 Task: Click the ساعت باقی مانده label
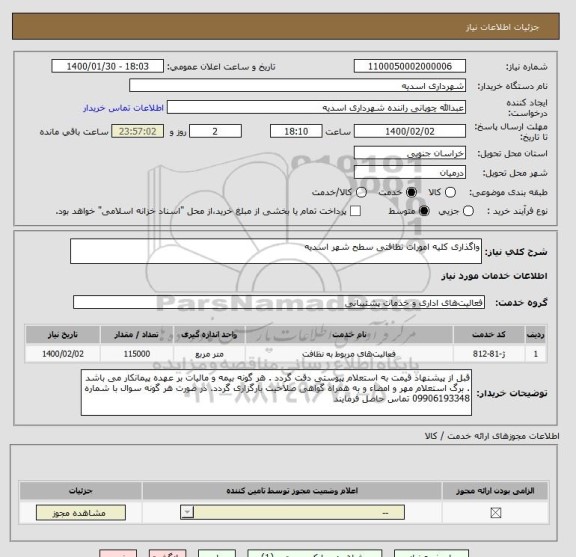coord(74,132)
